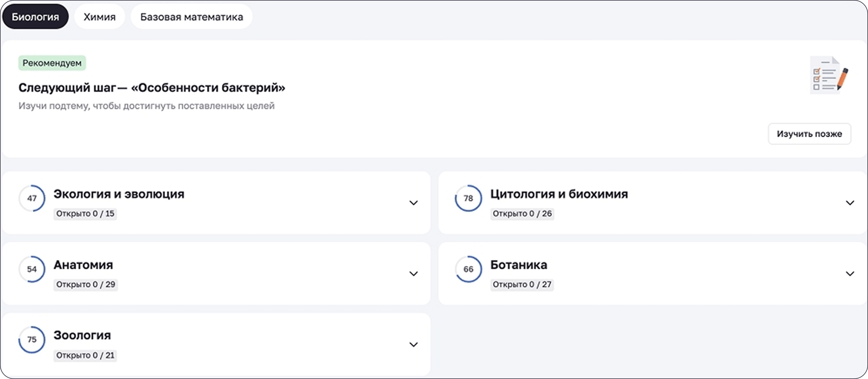Expand the Экология и эволюция section chevron
The height and width of the screenshot is (379, 868).
tap(413, 203)
